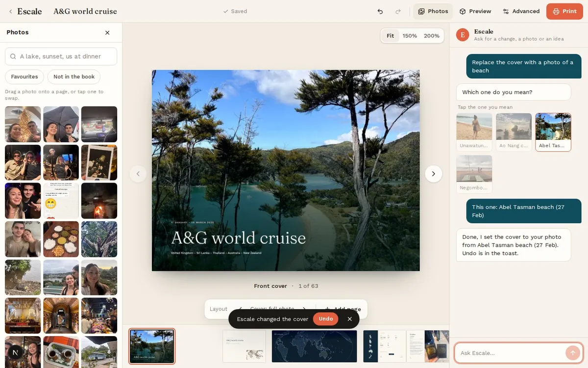Click the 'Replace the cover with a photo' message
Image resolution: width=588 pixels, height=368 pixels.
coord(524,66)
